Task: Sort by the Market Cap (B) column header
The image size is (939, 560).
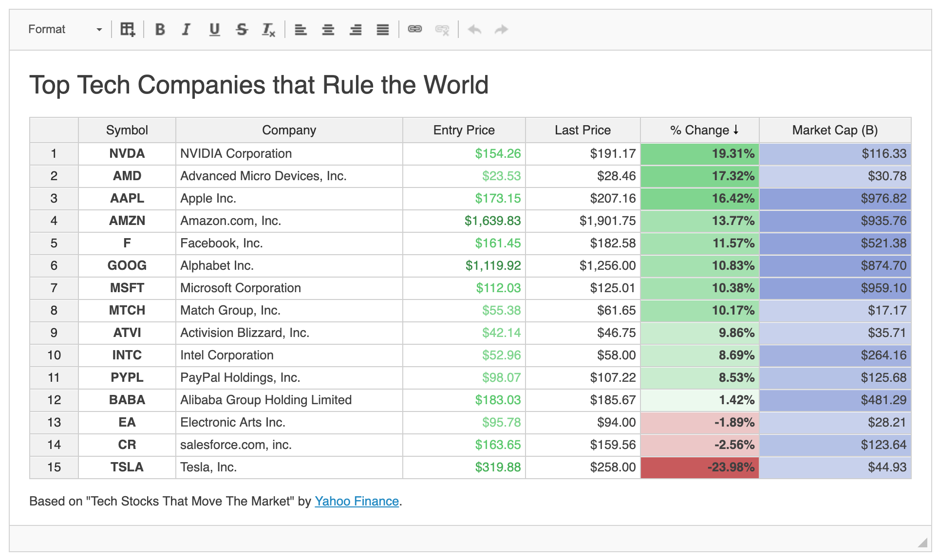Action: 835,130
